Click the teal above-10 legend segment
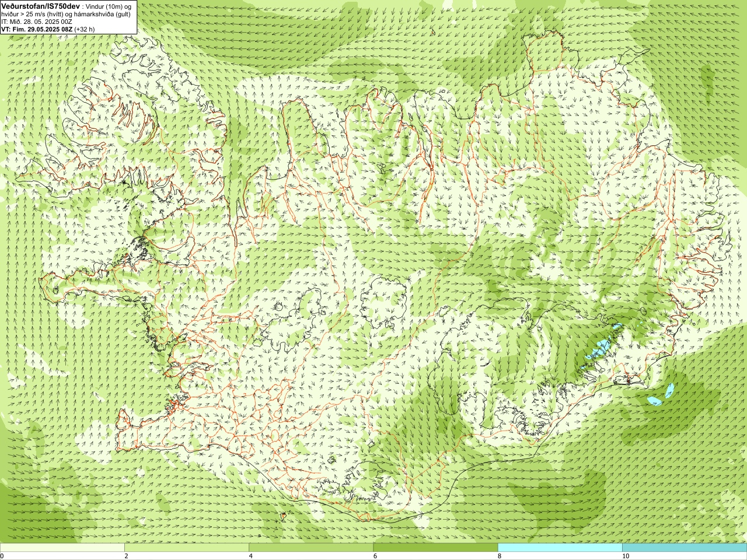The height and width of the screenshot is (560, 747). [x=685, y=548]
